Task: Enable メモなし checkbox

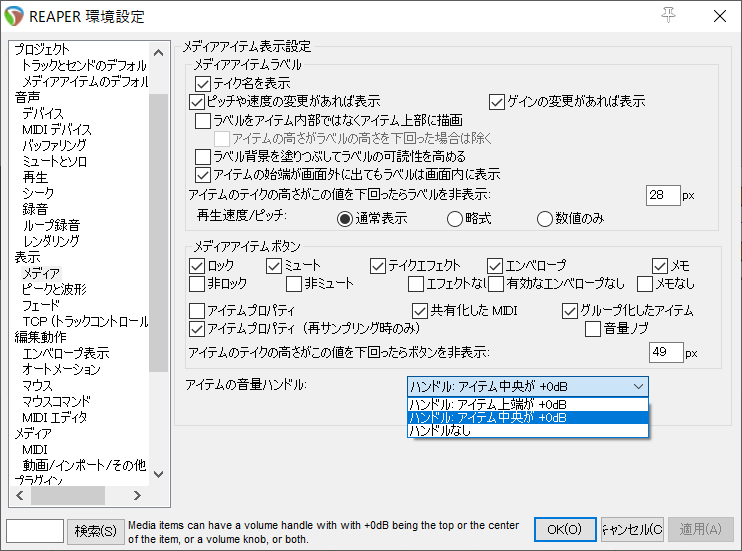Action: point(645,284)
